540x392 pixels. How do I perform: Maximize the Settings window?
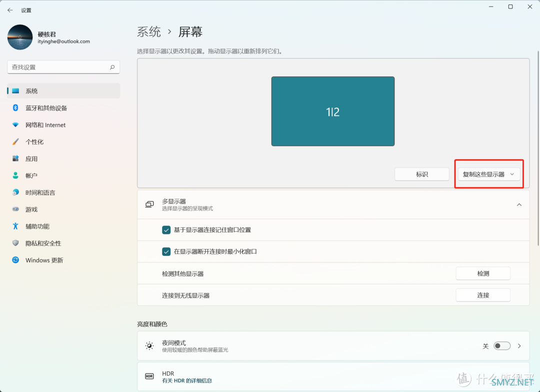click(x=510, y=6)
